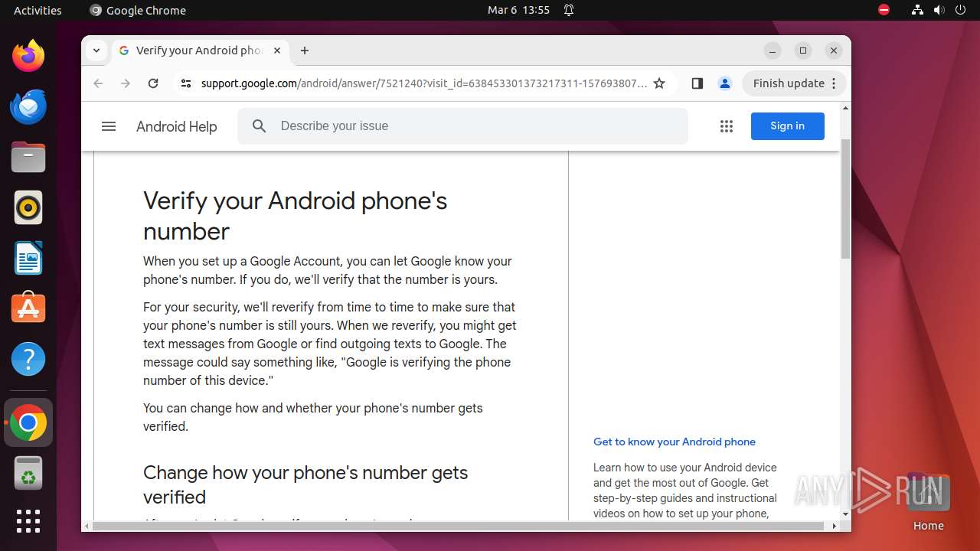
Task: Follow the Get to know your Android phone link
Action: pyautogui.click(x=675, y=442)
